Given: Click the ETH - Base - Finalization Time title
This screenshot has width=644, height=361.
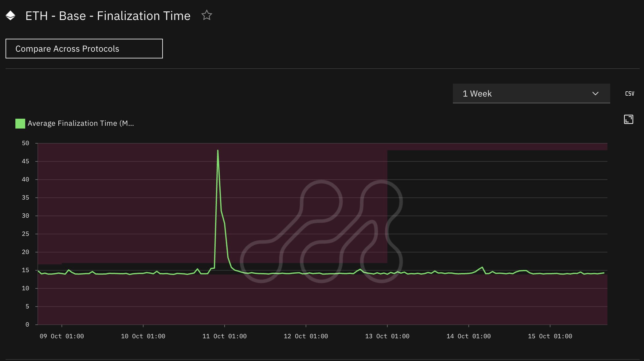Looking at the screenshot, I should click(x=108, y=16).
